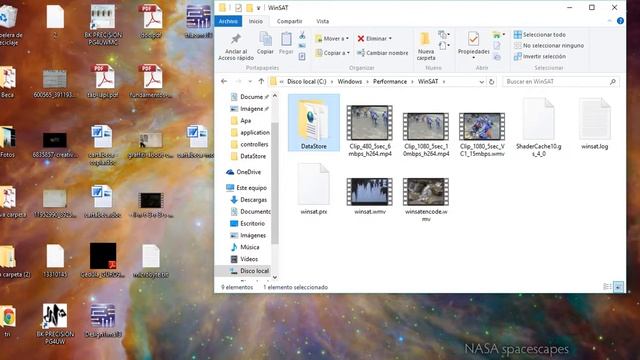Click Invertir selección

point(540,56)
